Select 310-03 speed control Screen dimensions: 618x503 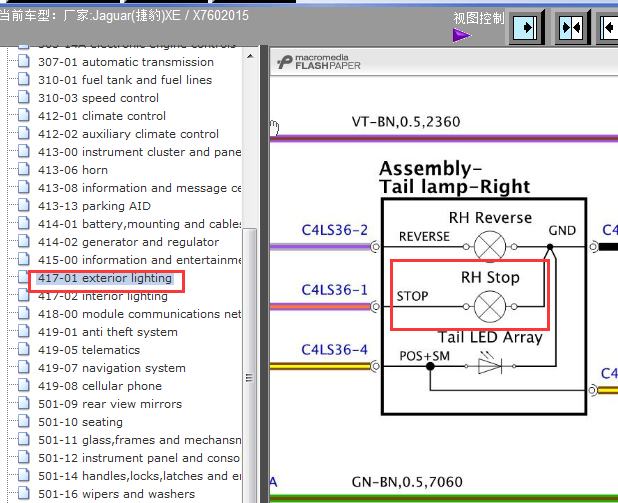click(99, 98)
